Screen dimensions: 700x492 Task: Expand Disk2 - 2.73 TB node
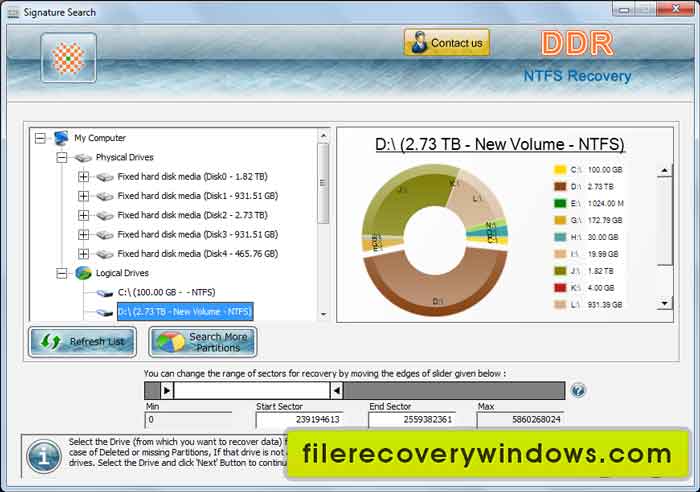(x=83, y=215)
